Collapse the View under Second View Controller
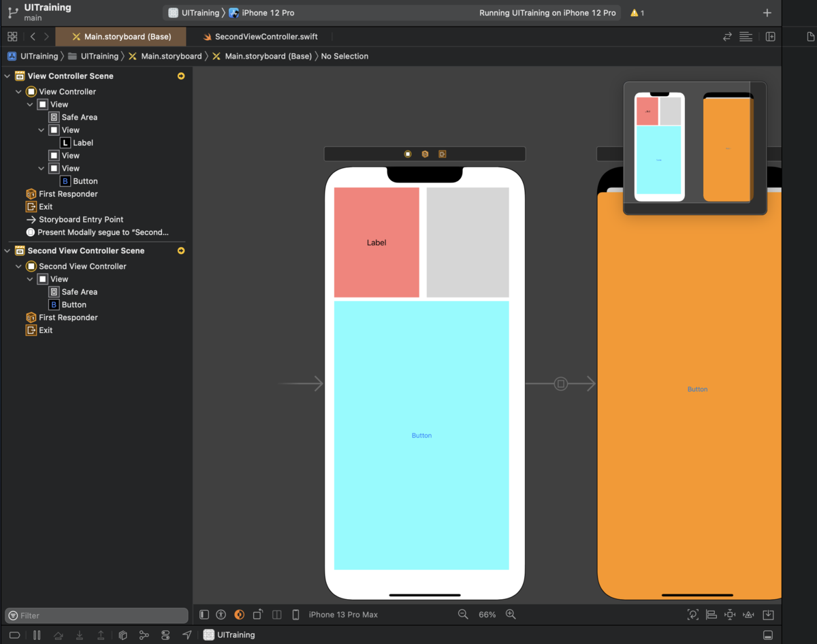The height and width of the screenshot is (644, 817). tap(30, 279)
